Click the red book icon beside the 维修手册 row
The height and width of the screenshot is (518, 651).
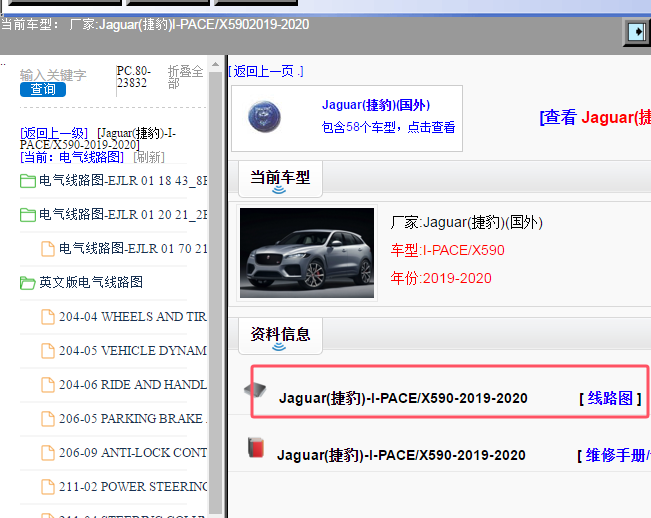(x=256, y=447)
